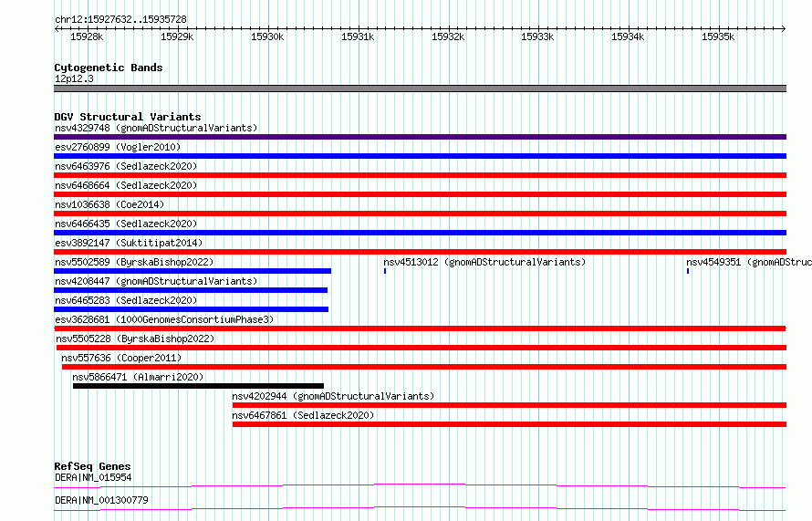
Task: Click the 15929k ruler position
Action: 177,36
